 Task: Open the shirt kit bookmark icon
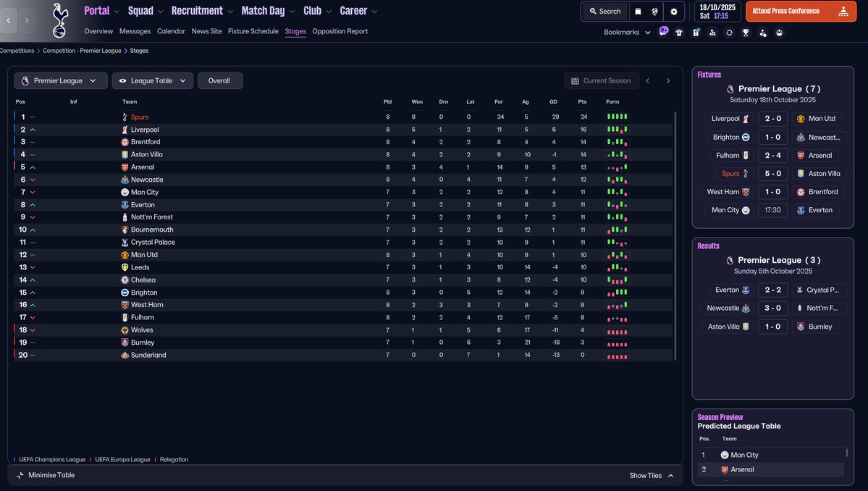pos(679,33)
